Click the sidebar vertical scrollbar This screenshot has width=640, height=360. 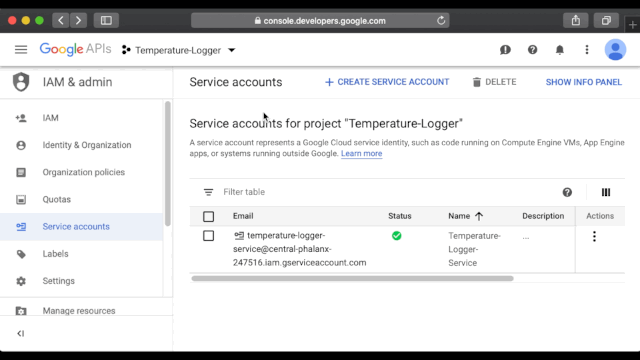(x=167, y=164)
